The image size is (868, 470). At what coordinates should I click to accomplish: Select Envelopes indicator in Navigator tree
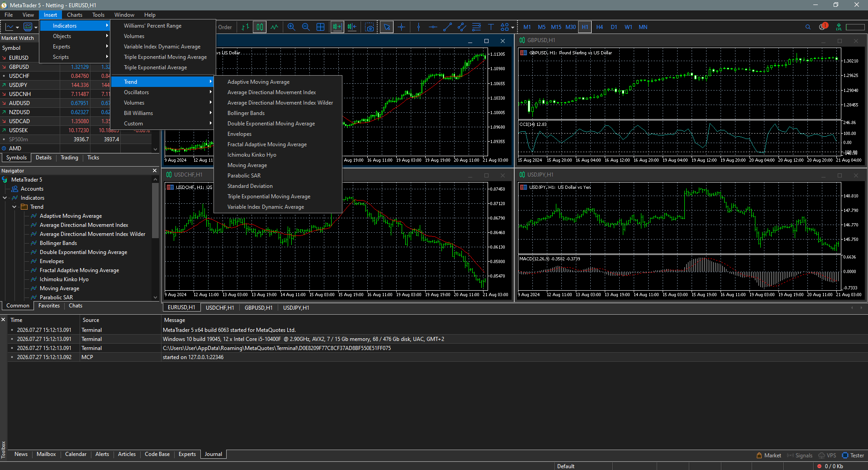tap(52, 261)
